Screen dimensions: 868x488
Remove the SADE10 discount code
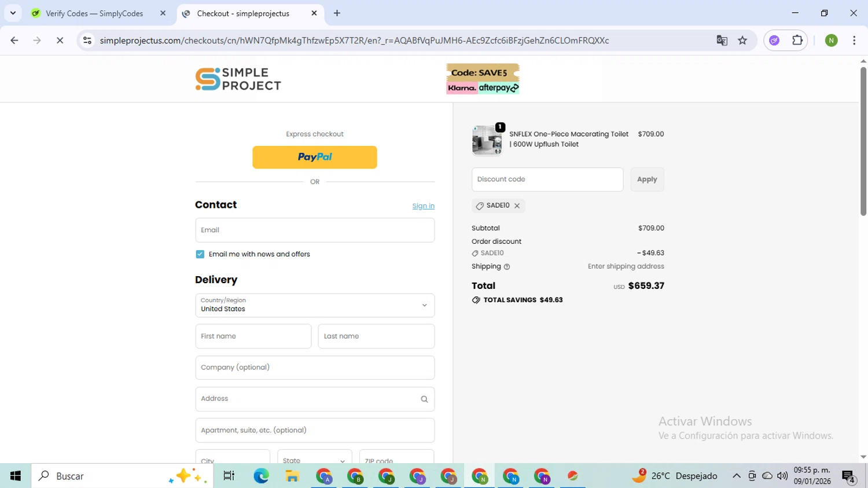click(x=517, y=206)
